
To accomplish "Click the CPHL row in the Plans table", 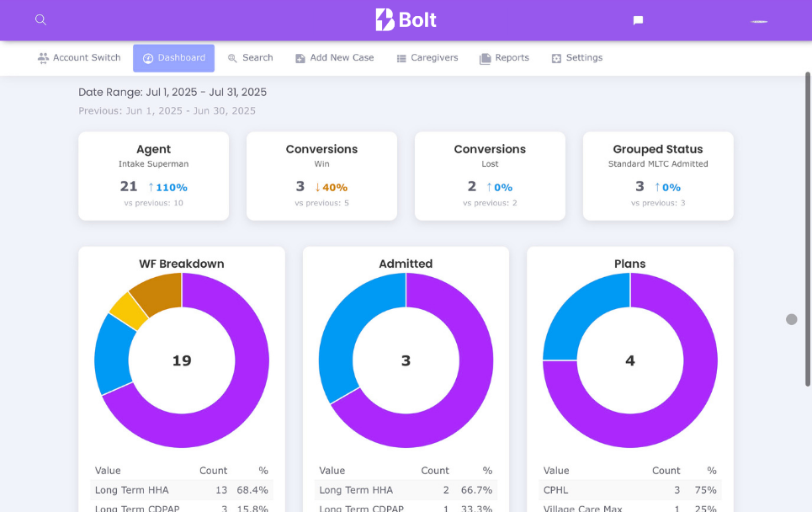I will (629, 489).
